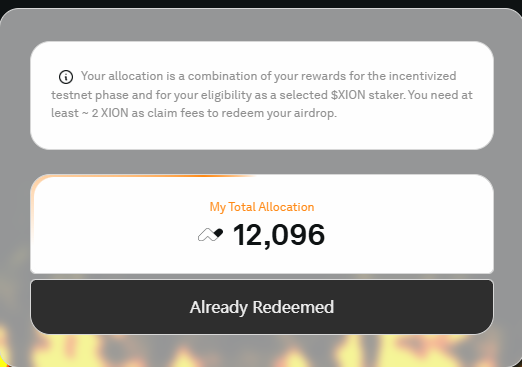Screen dimensions: 522x367
Task: Click the word 'Allocation' in orange heading
Action: [x=286, y=207]
